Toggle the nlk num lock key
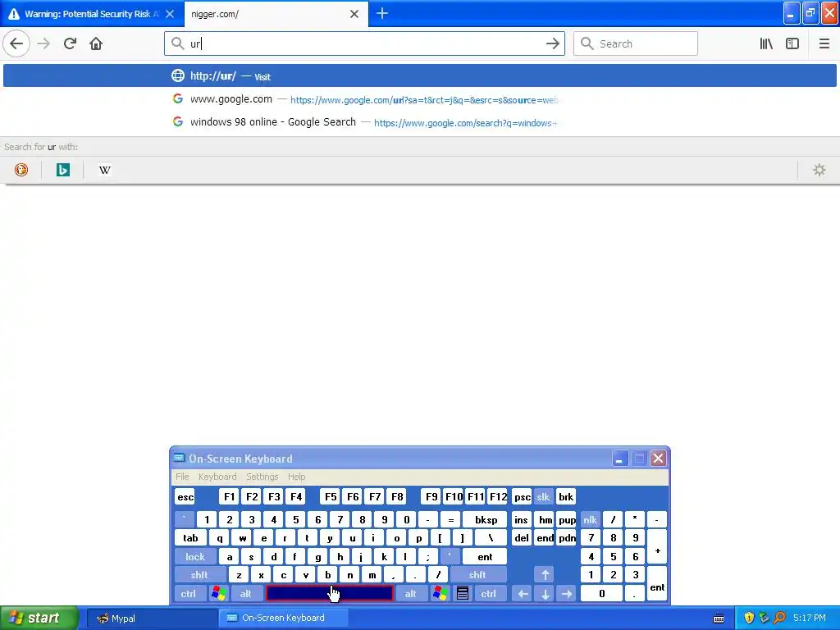 coord(590,519)
